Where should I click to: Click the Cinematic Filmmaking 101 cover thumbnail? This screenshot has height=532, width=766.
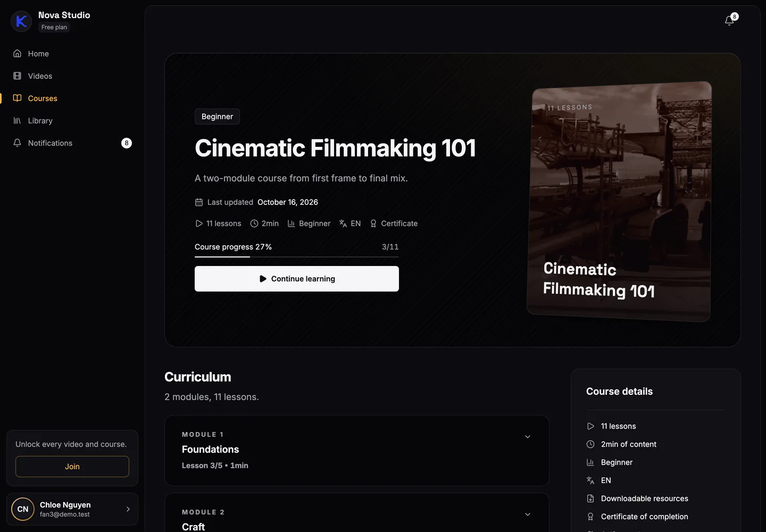click(620, 201)
